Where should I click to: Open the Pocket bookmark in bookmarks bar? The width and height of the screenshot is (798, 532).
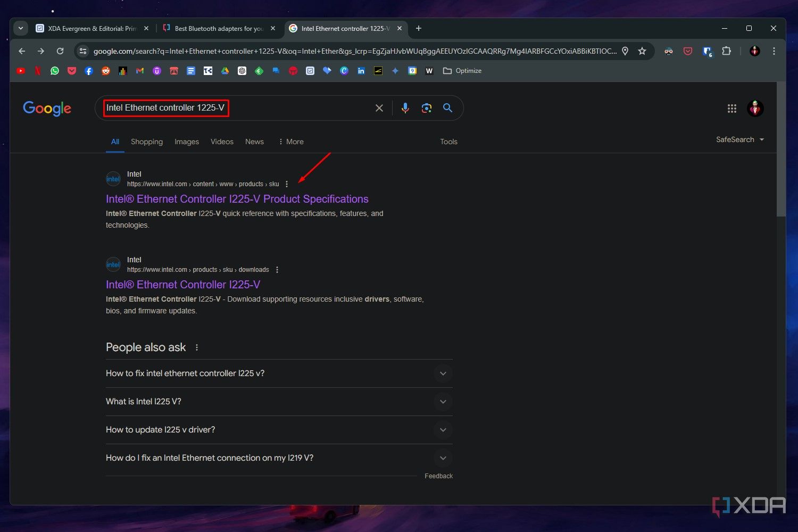pyautogui.click(x=72, y=71)
